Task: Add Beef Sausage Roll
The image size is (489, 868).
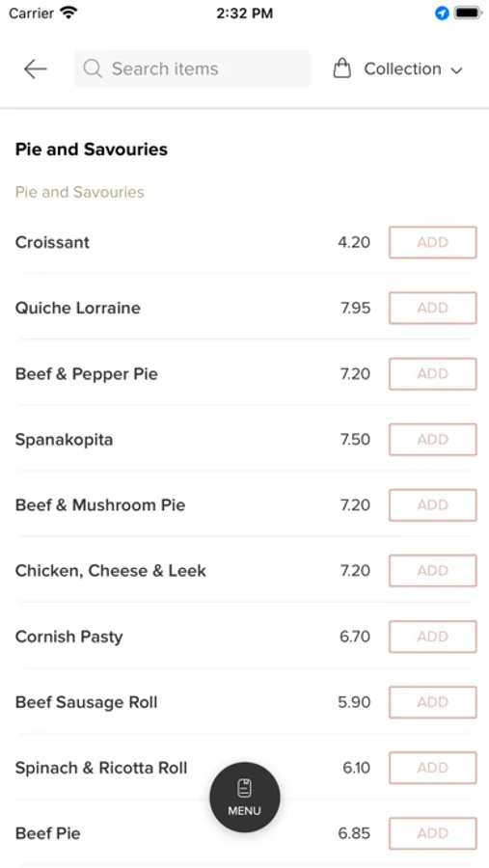Action: 432,702
